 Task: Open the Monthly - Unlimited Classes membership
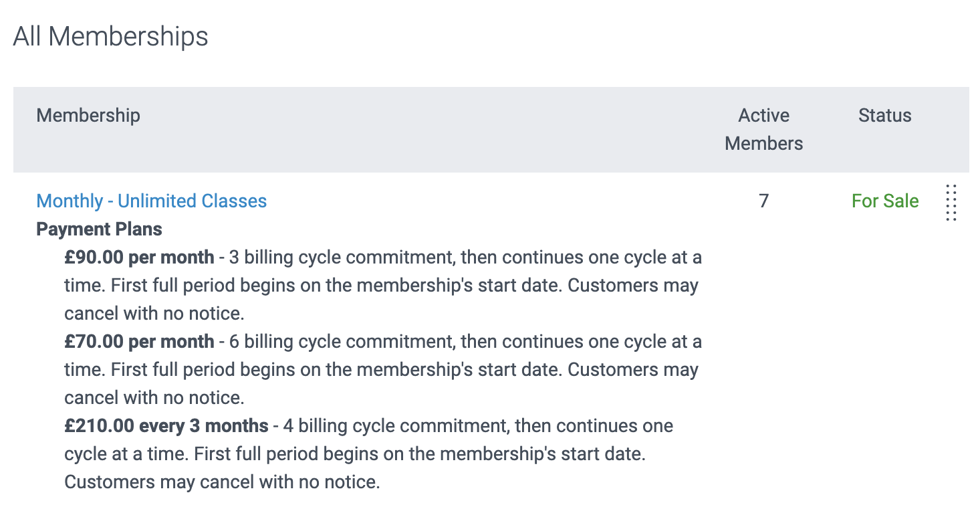click(x=151, y=201)
